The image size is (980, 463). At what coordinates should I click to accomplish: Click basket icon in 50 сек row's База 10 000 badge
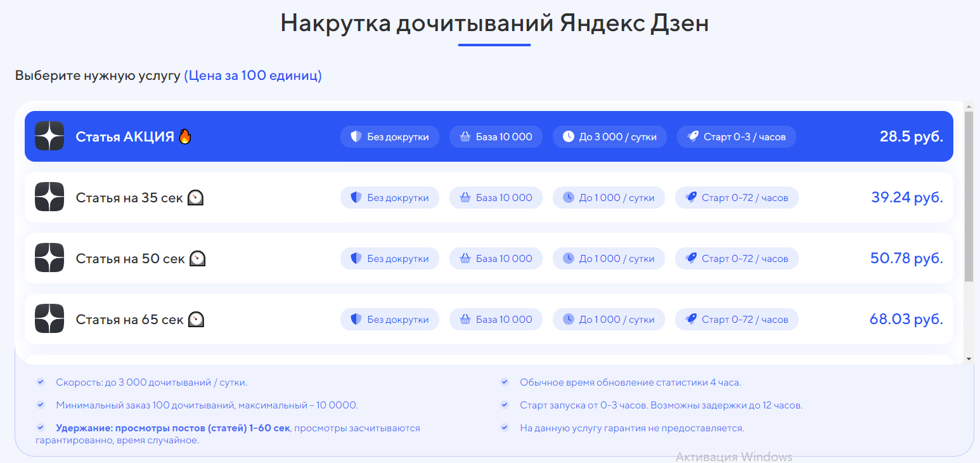coord(465,258)
